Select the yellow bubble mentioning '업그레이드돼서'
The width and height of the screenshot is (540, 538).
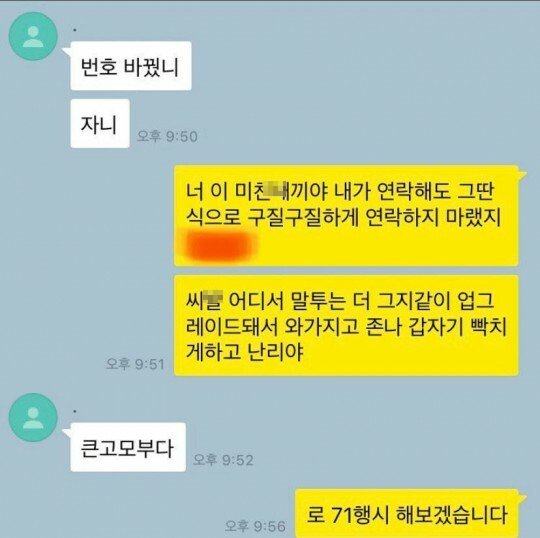pos(346,325)
